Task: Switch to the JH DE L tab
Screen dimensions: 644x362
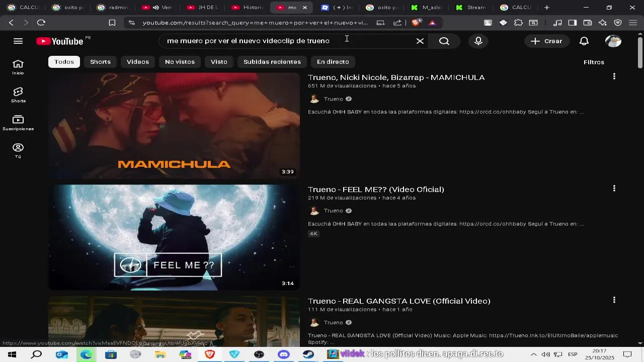Action: 203,8
